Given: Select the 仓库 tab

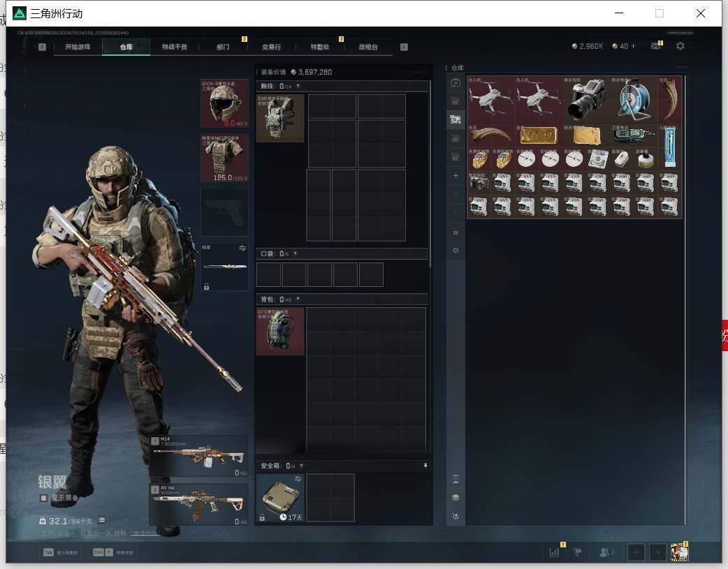Looking at the screenshot, I should pos(126,47).
